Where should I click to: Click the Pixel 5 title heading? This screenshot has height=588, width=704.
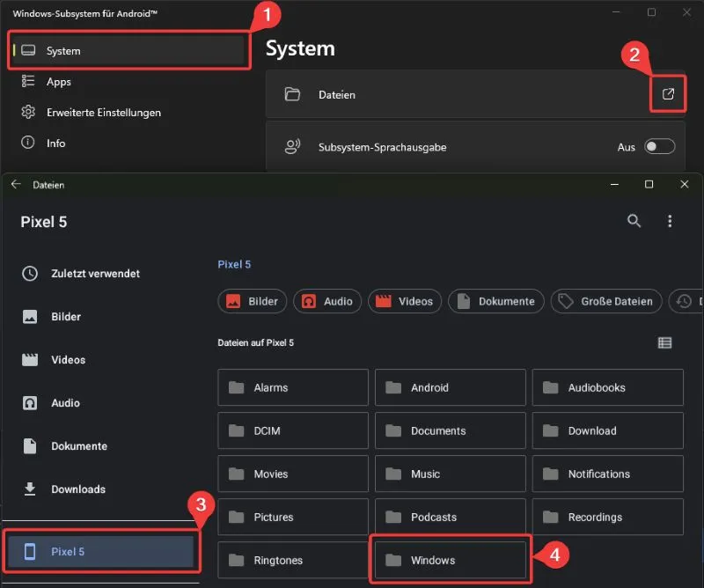[43, 222]
